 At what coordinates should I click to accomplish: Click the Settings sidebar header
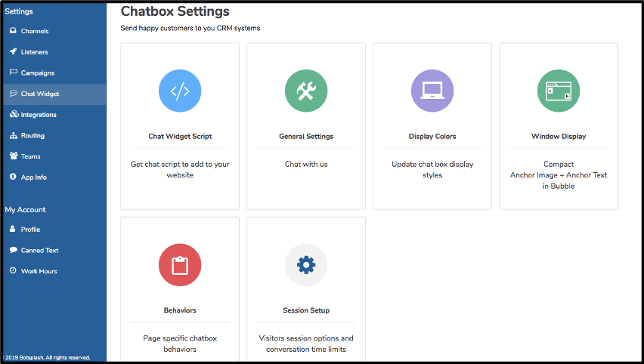click(19, 11)
